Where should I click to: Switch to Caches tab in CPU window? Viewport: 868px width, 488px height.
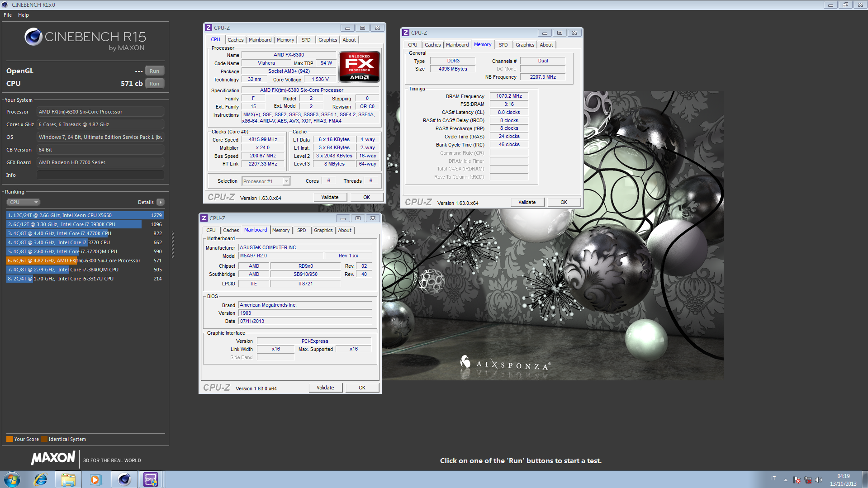[x=235, y=40]
